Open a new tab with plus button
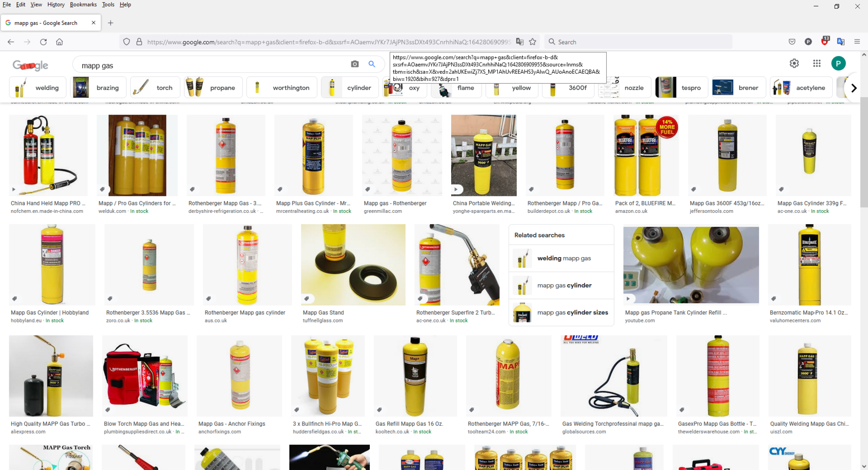The height and width of the screenshot is (470, 868). [110, 23]
